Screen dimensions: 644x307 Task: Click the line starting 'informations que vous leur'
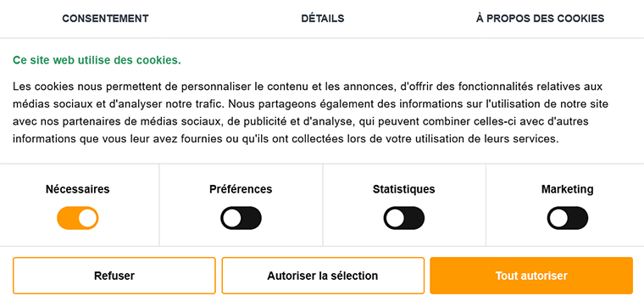click(286, 139)
